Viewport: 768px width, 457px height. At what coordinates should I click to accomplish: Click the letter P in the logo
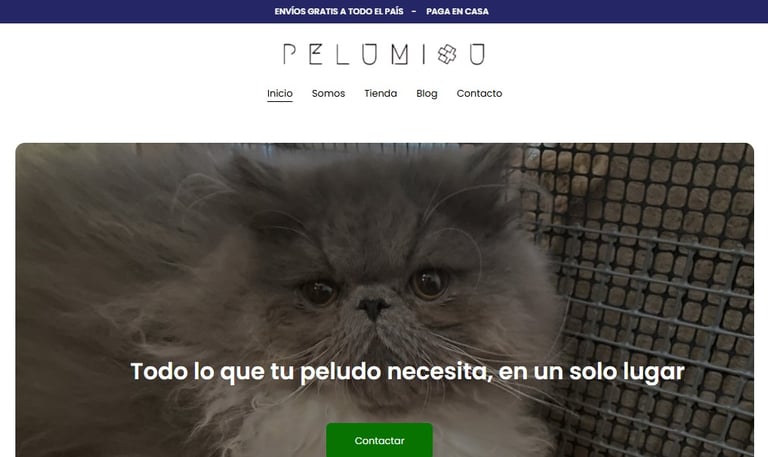pyautogui.click(x=289, y=54)
